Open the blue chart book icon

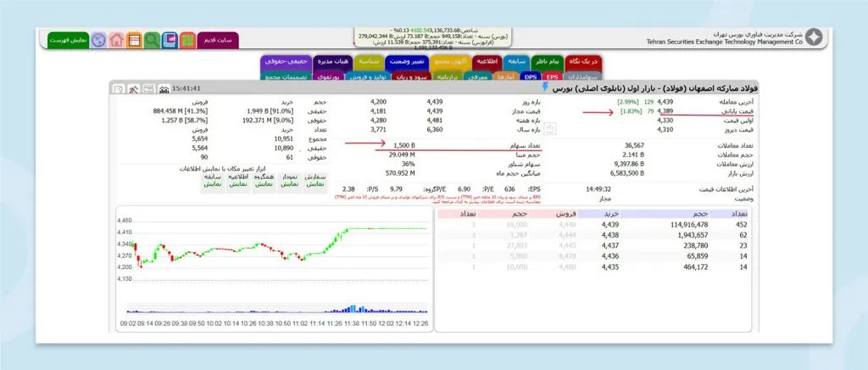point(170,40)
